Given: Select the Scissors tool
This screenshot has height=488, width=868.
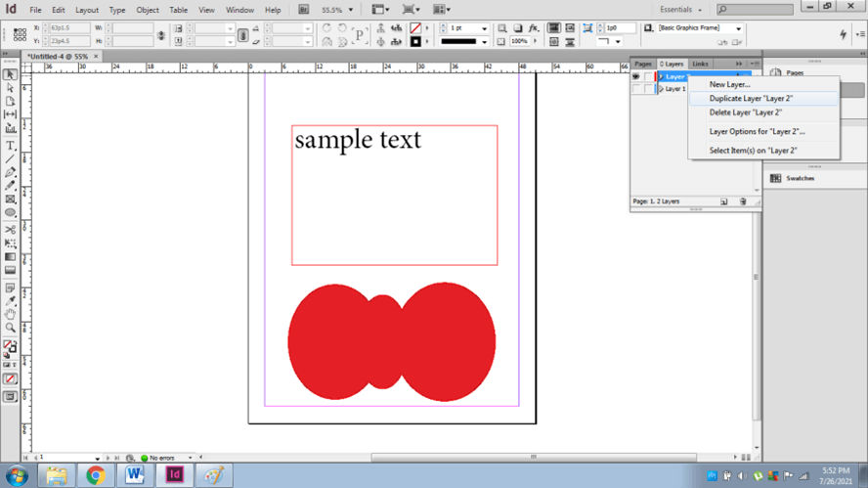Looking at the screenshot, I should click(11, 229).
